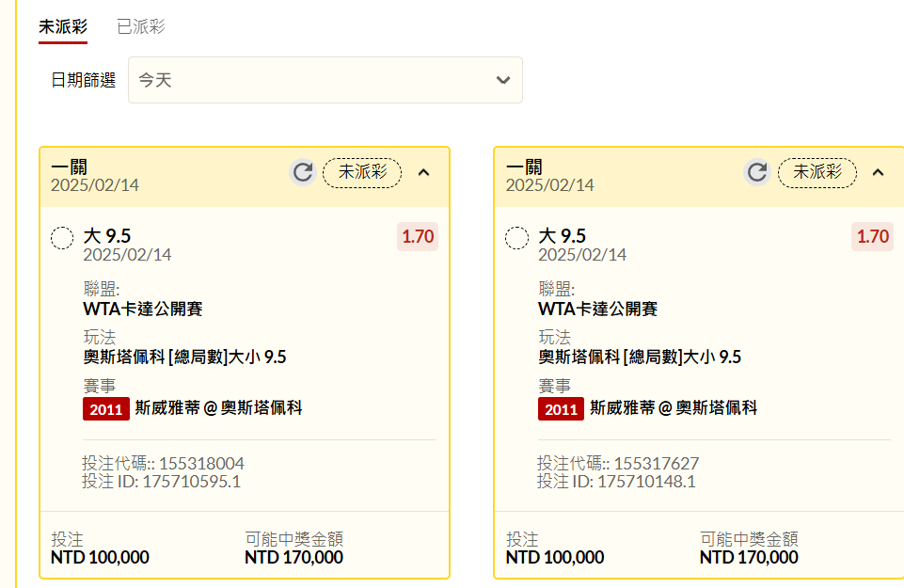
Task: Open match 斯威雅蒂 @ 奧斯塔佩科 on right card
Action: pyautogui.click(x=674, y=408)
